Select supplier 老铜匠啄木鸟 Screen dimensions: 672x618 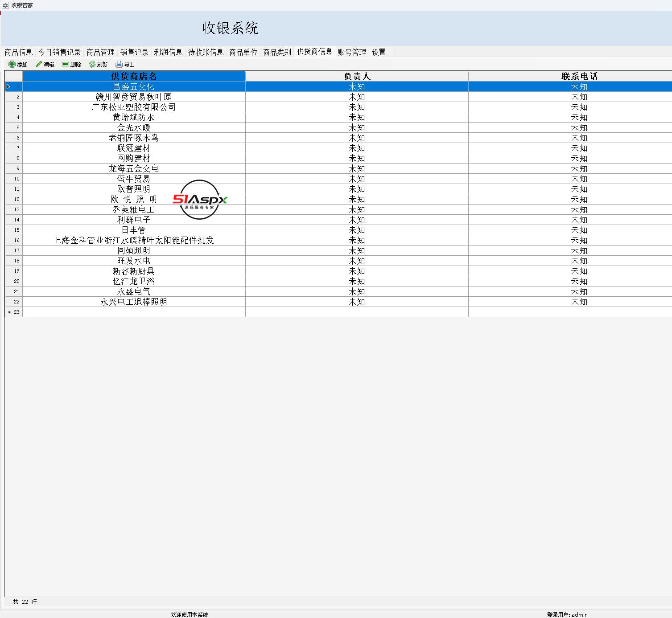click(134, 138)
